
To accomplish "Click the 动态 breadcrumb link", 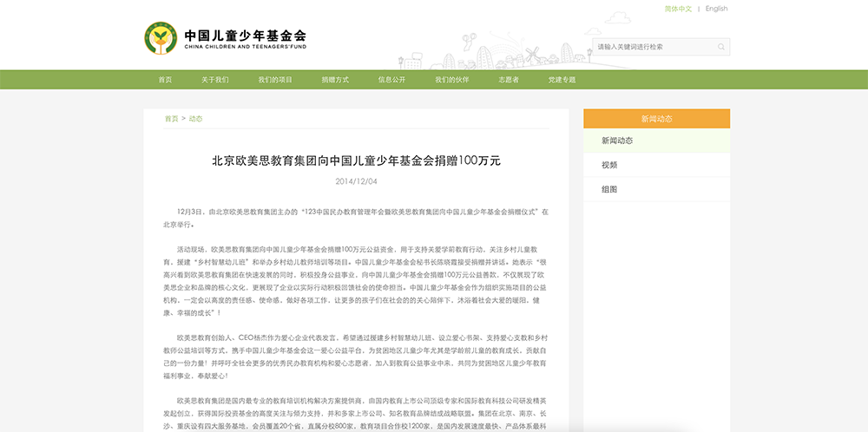I will 195,119.
